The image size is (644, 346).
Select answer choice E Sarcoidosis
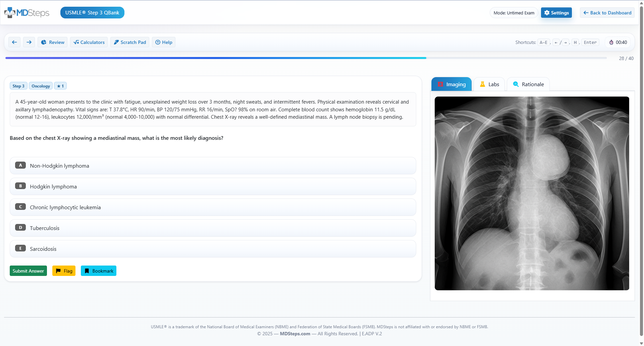click(213, 249)
